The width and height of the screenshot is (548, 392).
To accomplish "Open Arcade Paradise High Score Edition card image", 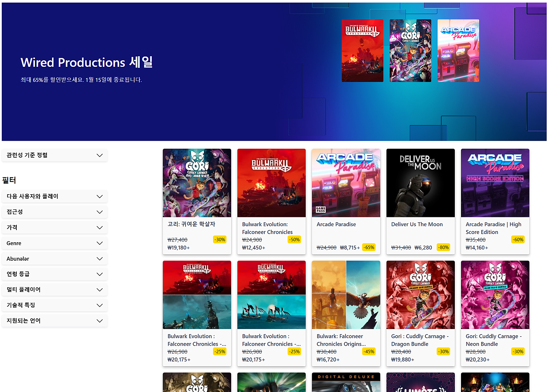I will click(x=495, y=183).
